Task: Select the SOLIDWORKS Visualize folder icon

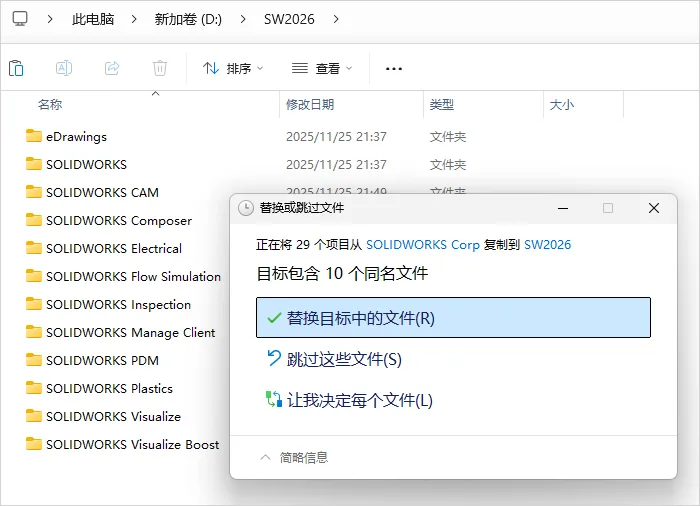Action: 34,416
